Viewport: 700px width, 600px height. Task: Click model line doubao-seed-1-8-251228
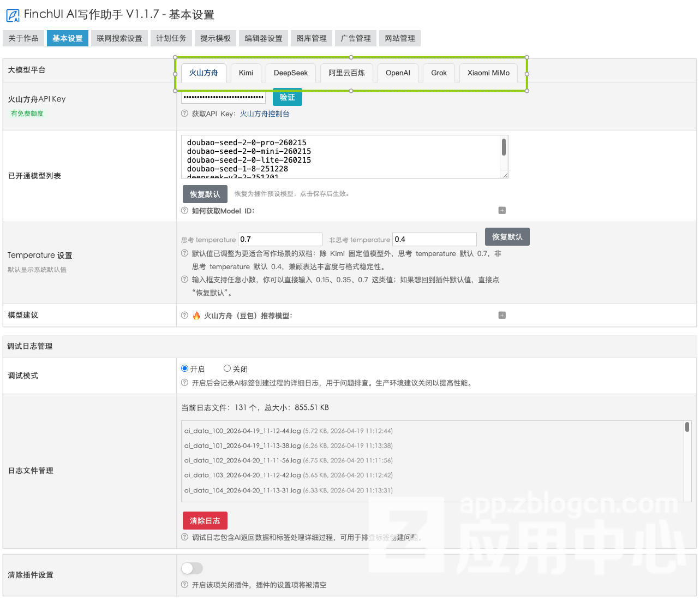[x=237, y=169]
